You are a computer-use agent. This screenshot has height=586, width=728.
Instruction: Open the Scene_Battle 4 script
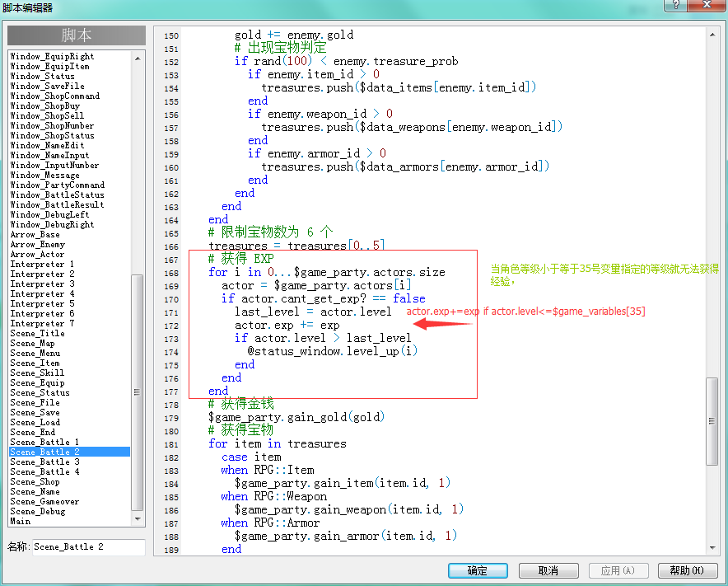click(x=44, y=471)
